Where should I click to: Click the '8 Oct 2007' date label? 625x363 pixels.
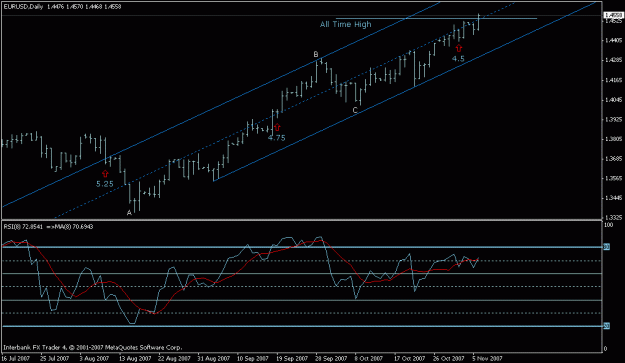369,358
